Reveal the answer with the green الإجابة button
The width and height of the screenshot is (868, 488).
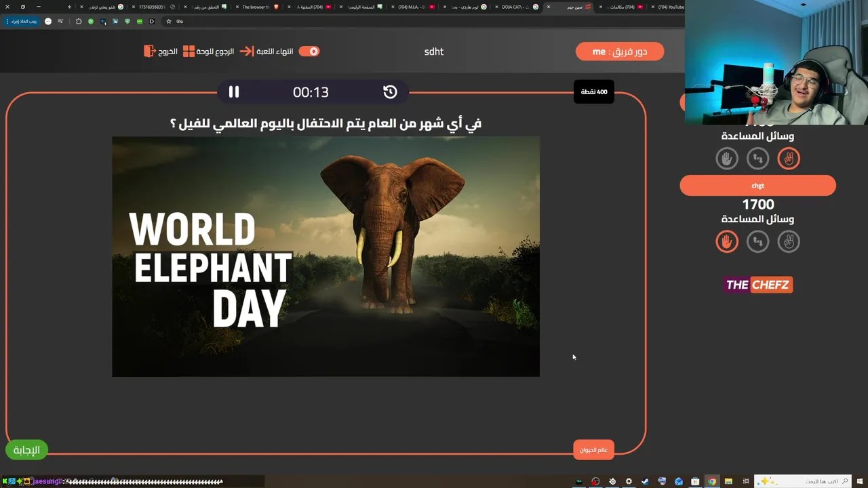(x=26, y=450)
